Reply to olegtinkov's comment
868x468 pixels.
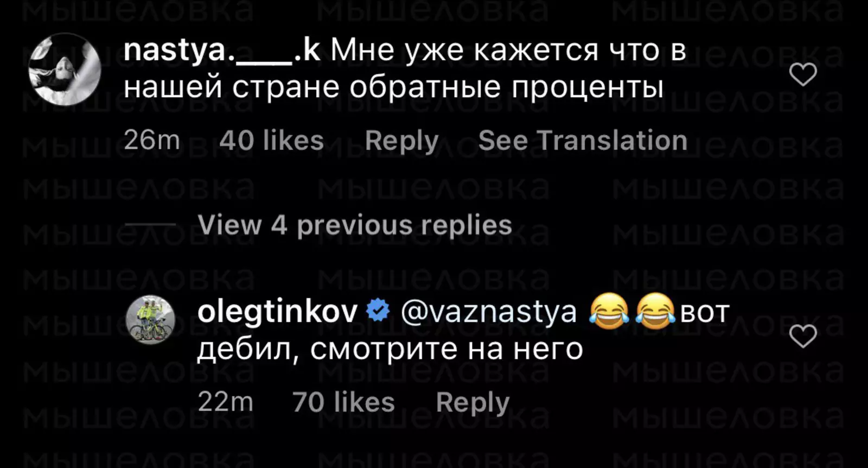coord(473,402)
